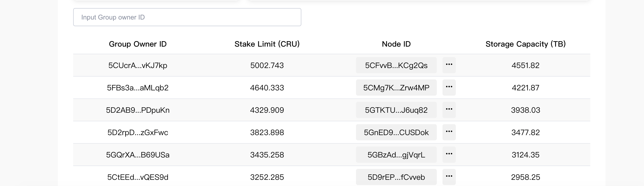Click group owner 5CUcrA...vKJ7kp
Image resolution: width=644 pixels, height=186 pixels.
click(138, 65)
